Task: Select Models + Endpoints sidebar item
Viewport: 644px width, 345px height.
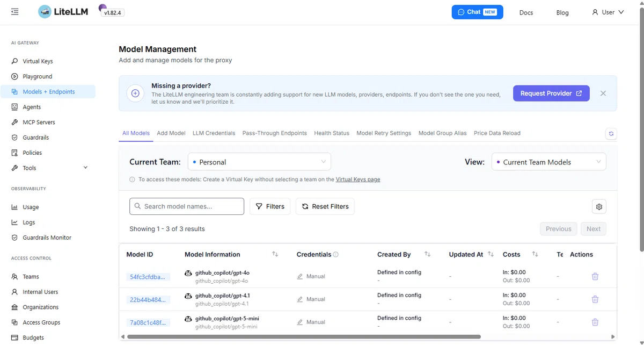Action: [48, 91]
